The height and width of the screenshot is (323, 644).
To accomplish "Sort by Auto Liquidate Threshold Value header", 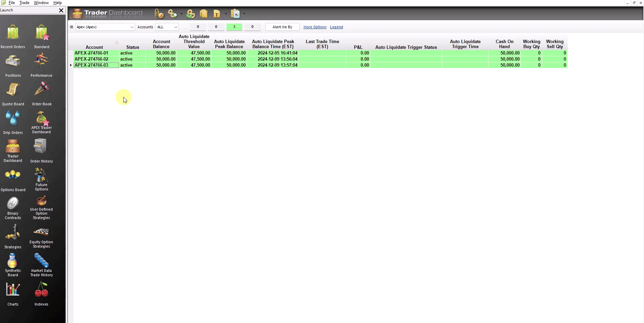I will [194, 42].
